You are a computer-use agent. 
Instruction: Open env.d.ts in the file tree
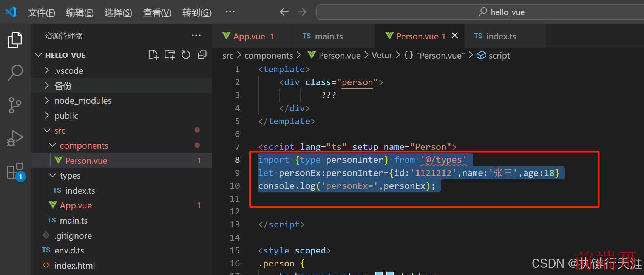(x=121, y=250)
